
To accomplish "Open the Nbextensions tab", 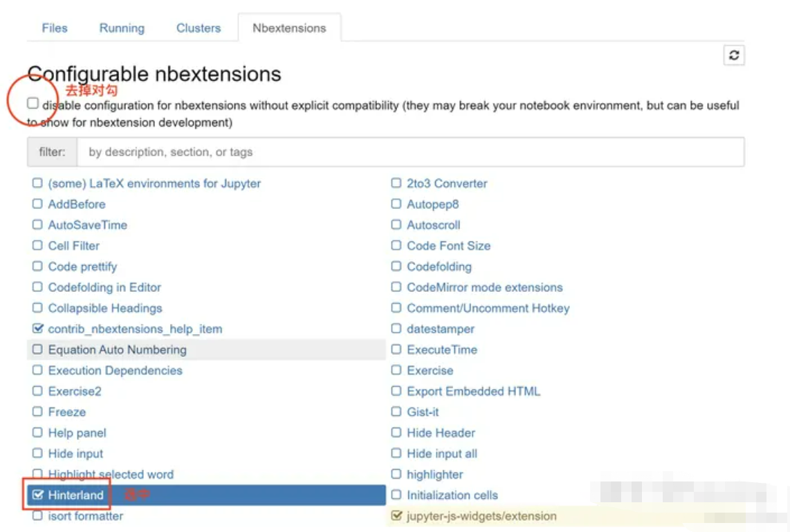I will [289, 28].
